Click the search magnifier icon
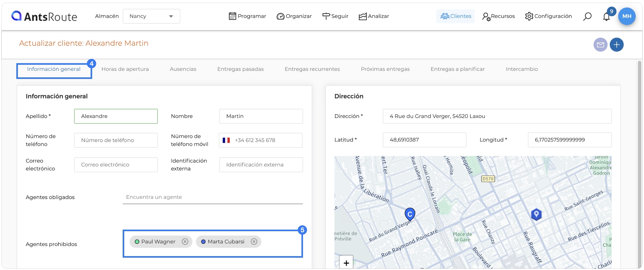The width and height of the screenshot is (644, 270). [x=587, y=16]
